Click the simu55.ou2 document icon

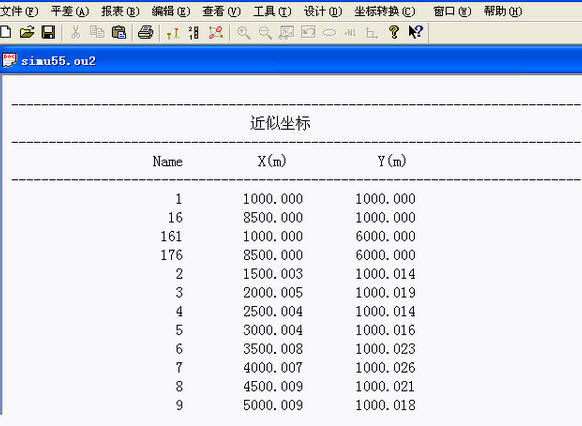(9, 60)
